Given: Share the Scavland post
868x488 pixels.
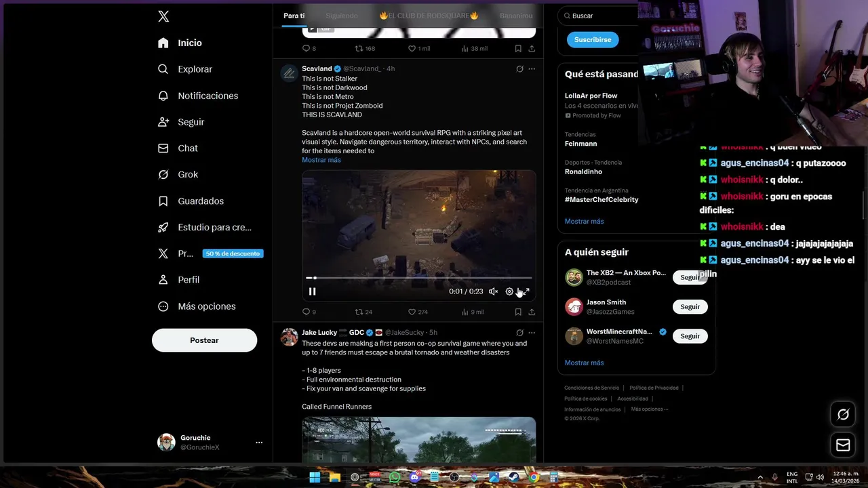Looking at the screenshot, I should 532,312.
